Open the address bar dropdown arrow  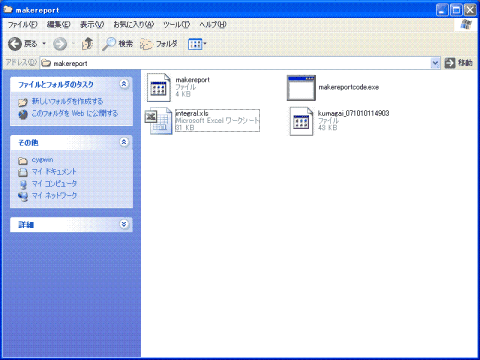pos(435,63)
